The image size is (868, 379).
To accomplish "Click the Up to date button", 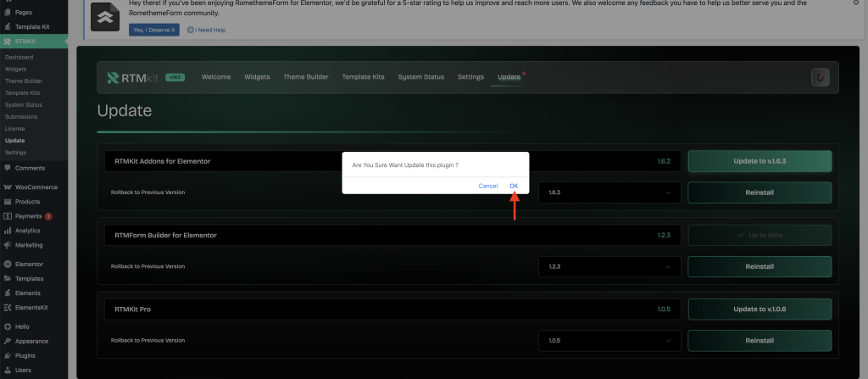I will pyautogui.click(x=759, y=236).
